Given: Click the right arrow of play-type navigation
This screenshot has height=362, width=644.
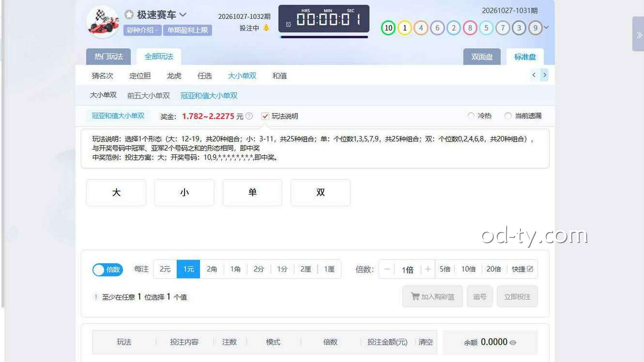Looking at the screenshot, I should (x=545, y=75).
